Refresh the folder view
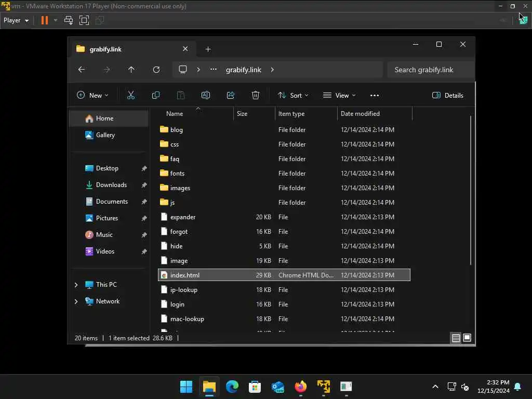Screen dimensions: 532x399 pos(156,70)
